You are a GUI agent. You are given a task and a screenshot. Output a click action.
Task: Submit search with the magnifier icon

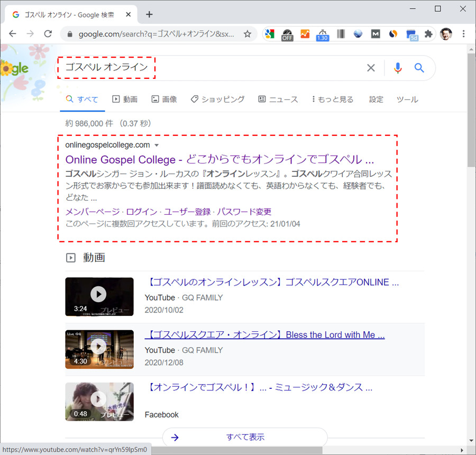(x=419, y=68)
